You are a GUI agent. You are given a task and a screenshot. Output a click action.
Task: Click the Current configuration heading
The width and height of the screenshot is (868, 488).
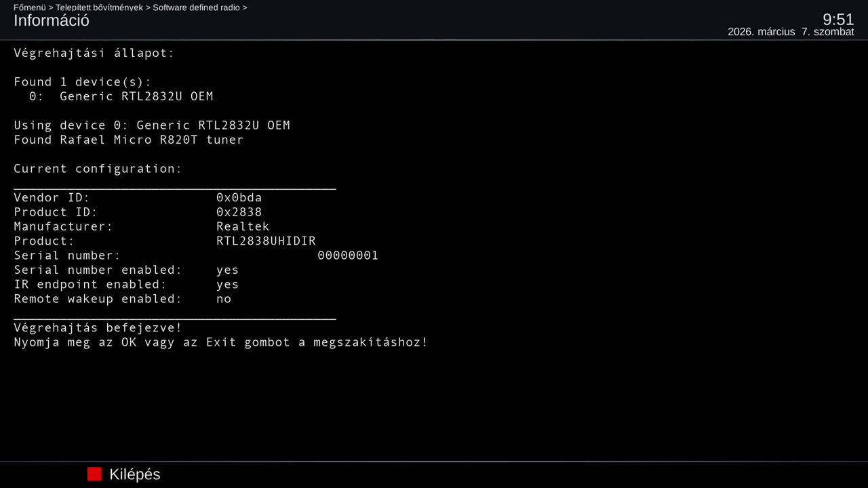98,169
